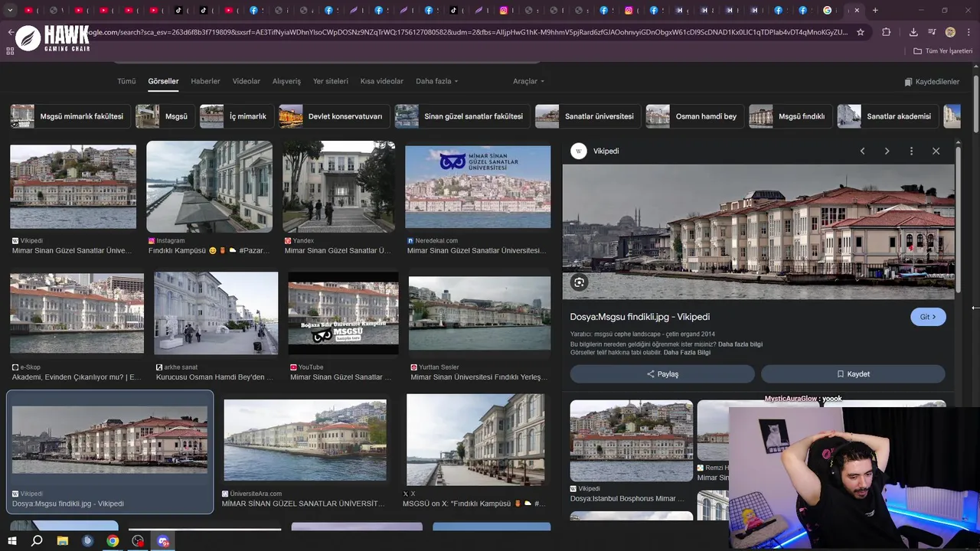Go to previous image in preview panel
Image resolution: width=980 pixels, height=551 pixels.
862,152
